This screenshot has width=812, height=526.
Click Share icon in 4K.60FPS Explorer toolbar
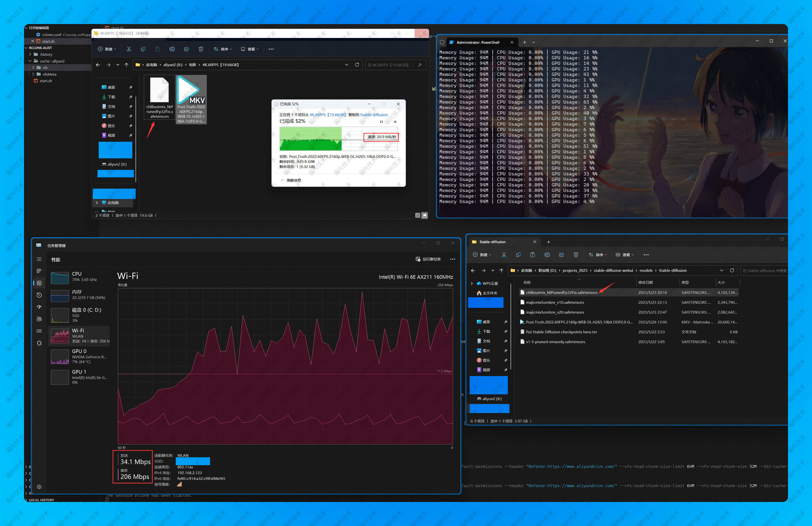point(186,49)
